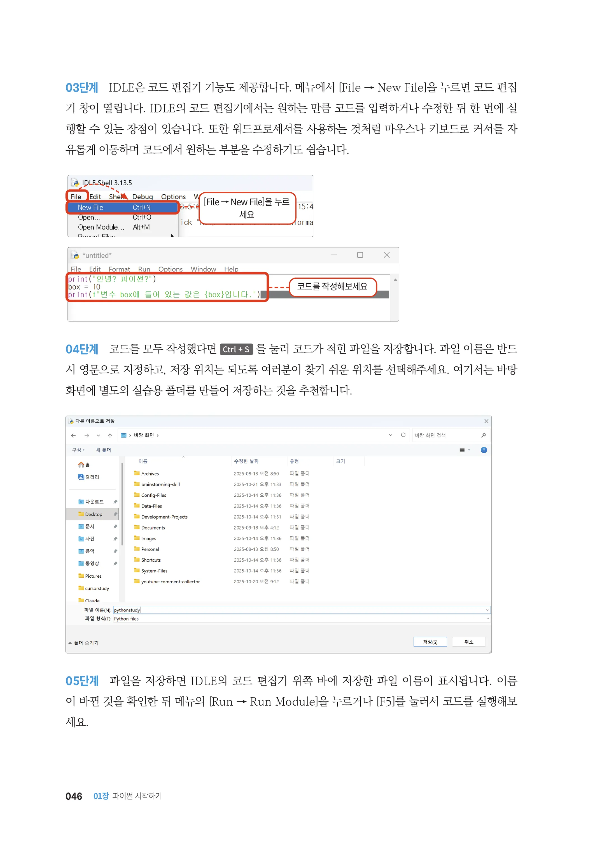Open the help icon in Save As dialog
This screenshot has height=842, width=616.
click(x=484, y=450)
